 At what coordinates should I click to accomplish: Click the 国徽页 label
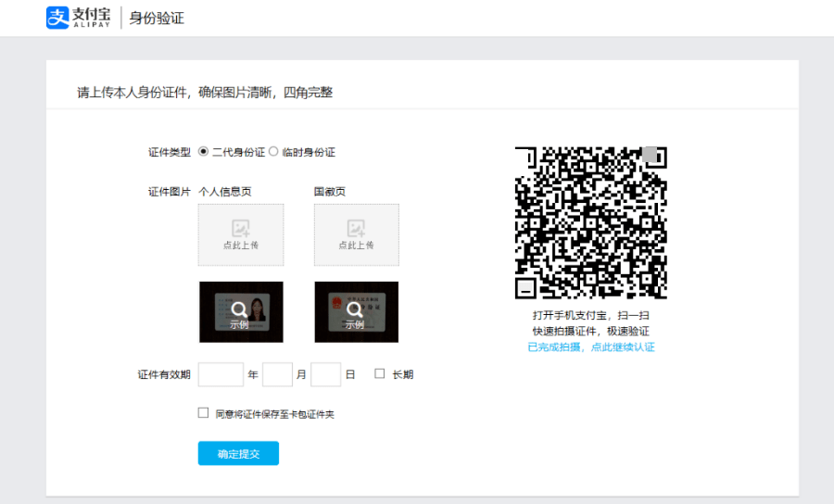pyautogui.click(x=330, y=192)
